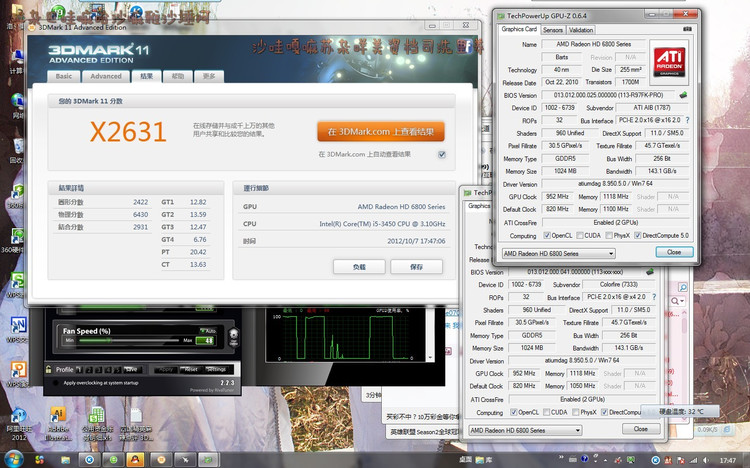Viewport: 750px width, 468px height.
Task: Click the BIOS save chip icon in rear GPU-Z window
Action: (650, 272)
